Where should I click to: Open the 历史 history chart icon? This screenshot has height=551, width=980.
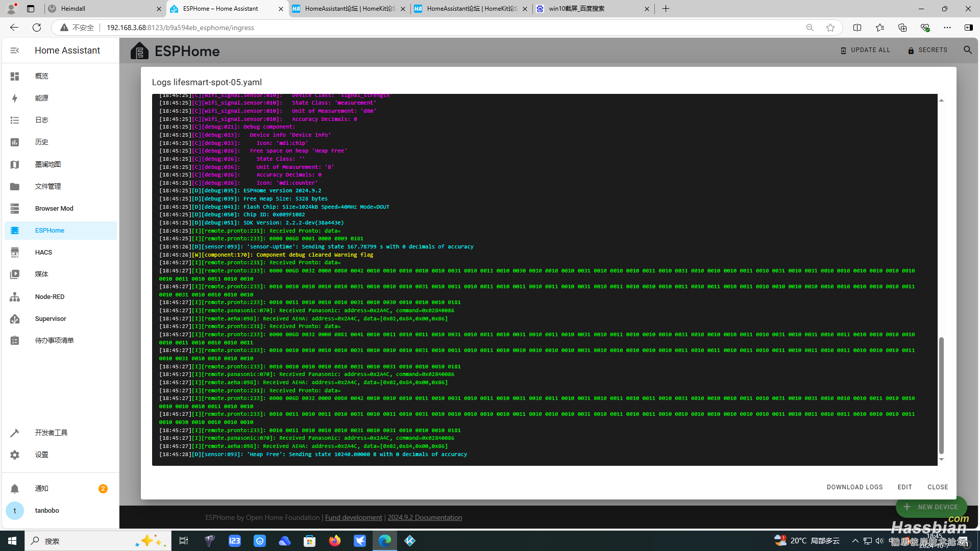click(15, 142)
